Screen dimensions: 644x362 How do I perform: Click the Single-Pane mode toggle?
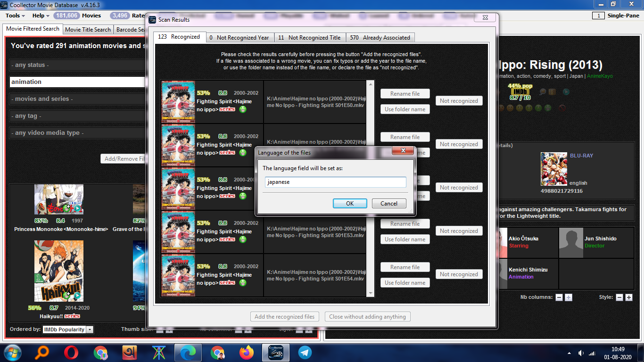pyautogui.click(x=616, y=16)
